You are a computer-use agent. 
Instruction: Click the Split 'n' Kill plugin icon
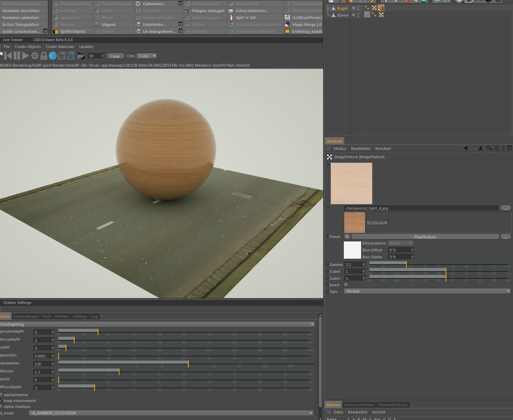pos(231,18)
